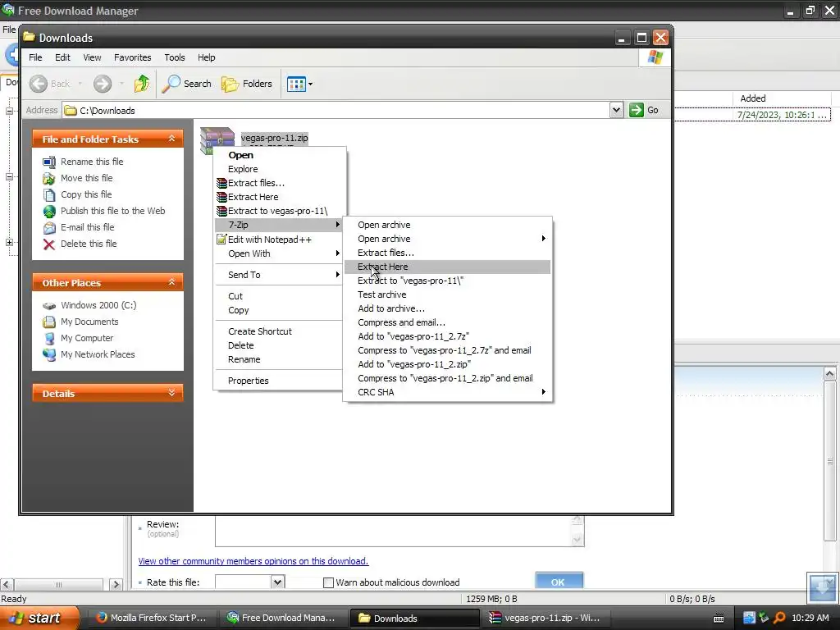Image resolution: width=840 pixels, height=630 pixels.
Task: Choose Explore in context menu
Action: [279, 169]
